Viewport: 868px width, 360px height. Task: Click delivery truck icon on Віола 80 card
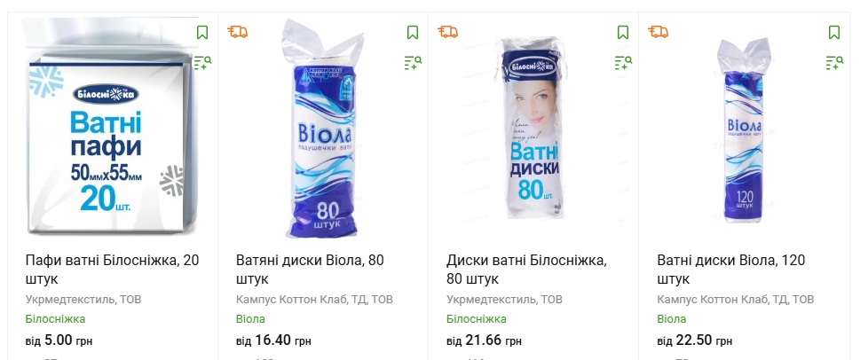(x=238, y=32)
